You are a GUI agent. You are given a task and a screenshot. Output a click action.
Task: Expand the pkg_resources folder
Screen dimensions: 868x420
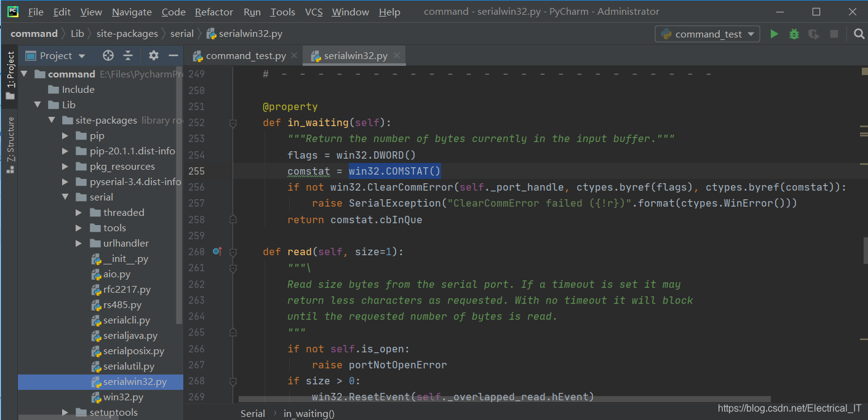[65, 167]
